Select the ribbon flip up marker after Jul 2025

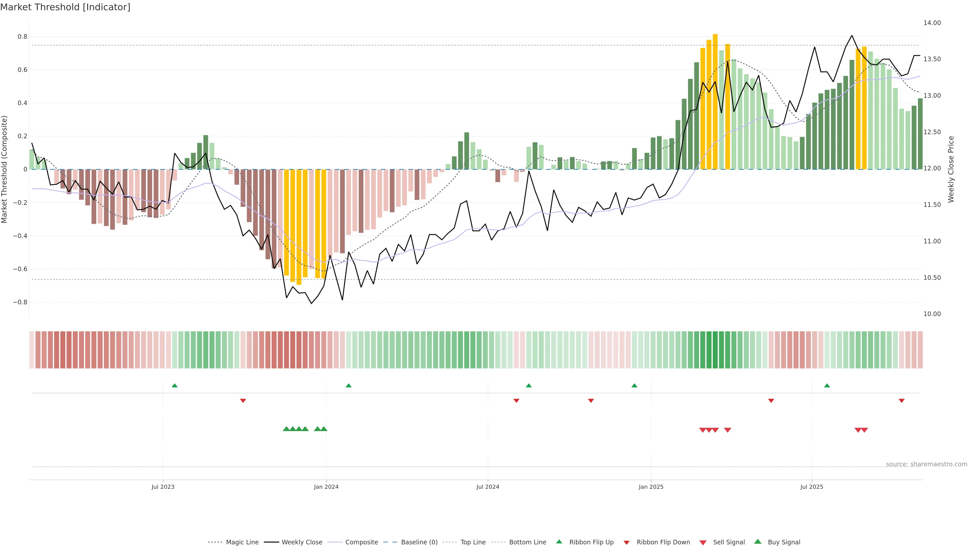point(827,386)
